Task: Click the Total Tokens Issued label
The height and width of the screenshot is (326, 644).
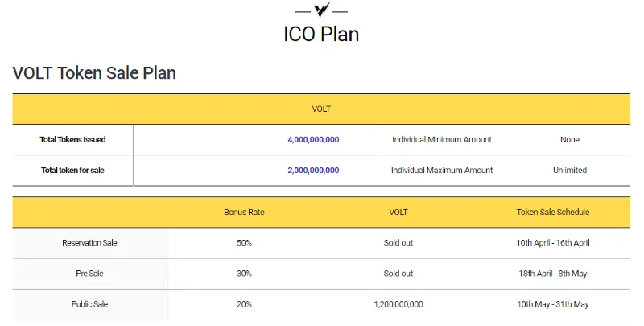Action: click(72, 139)
